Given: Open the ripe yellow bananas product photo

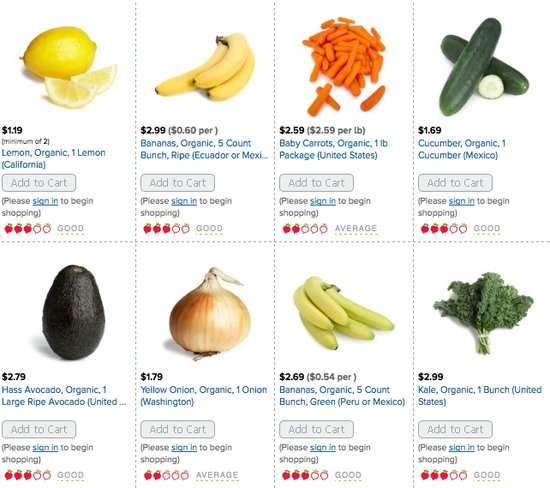Looking at the screenshot, I should 206,66.
